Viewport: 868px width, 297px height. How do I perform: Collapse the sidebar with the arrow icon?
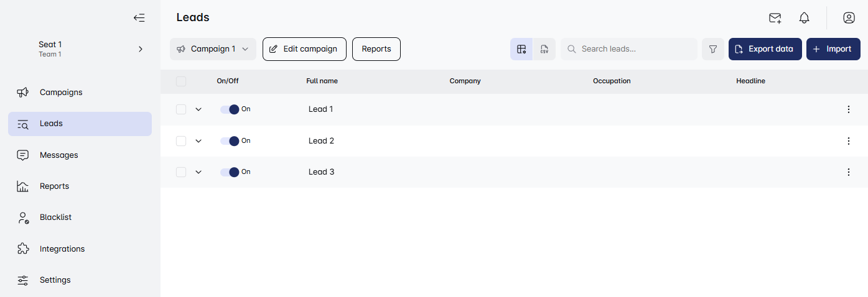[x=139, y=18]
